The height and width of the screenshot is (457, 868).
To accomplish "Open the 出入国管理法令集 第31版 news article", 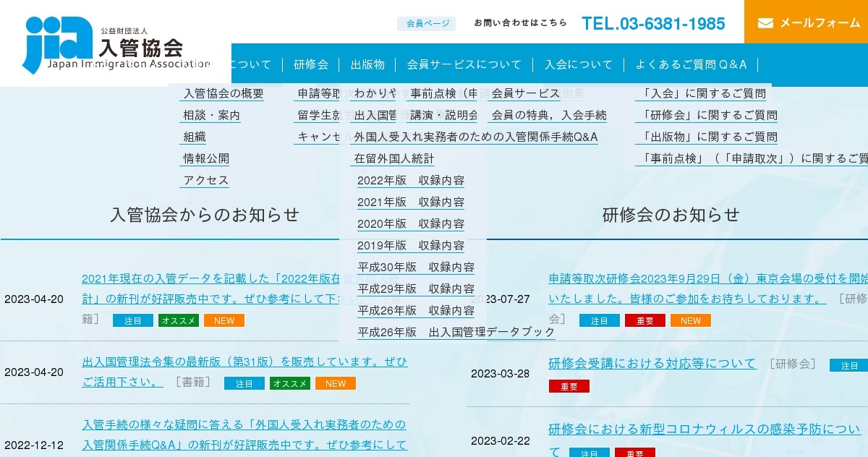I will click(242, 362).
